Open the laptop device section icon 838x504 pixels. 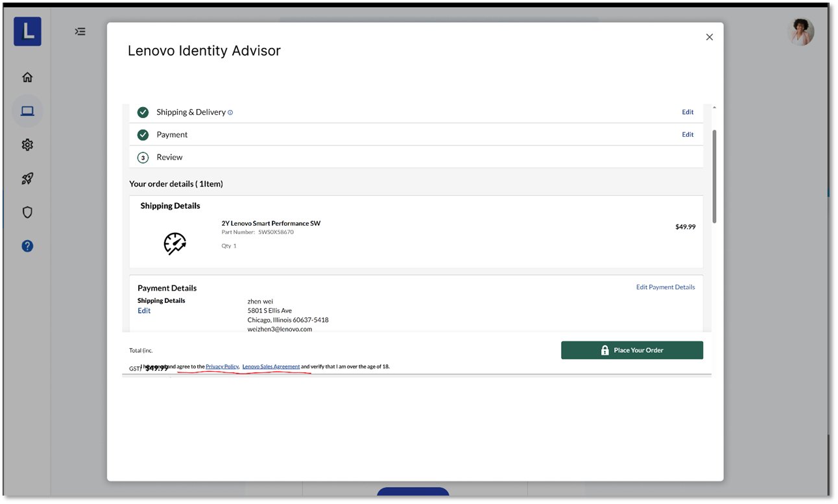[x=27, y=111]
